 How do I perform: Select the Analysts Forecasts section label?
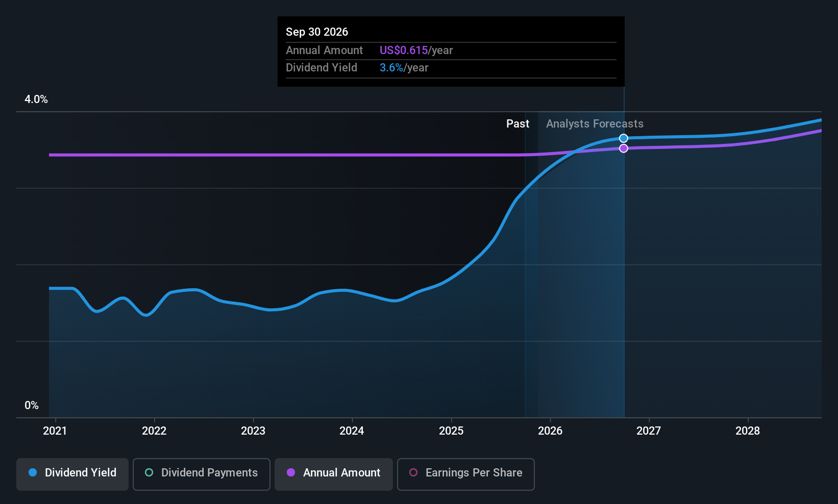click(x=595, y=124)
